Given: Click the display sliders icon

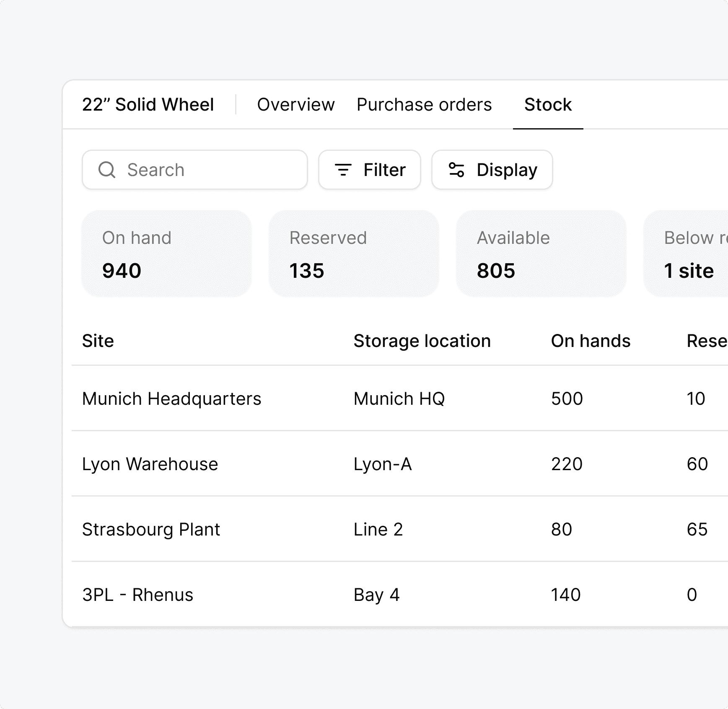Looking at the screenshot, I should pos(456,170).
